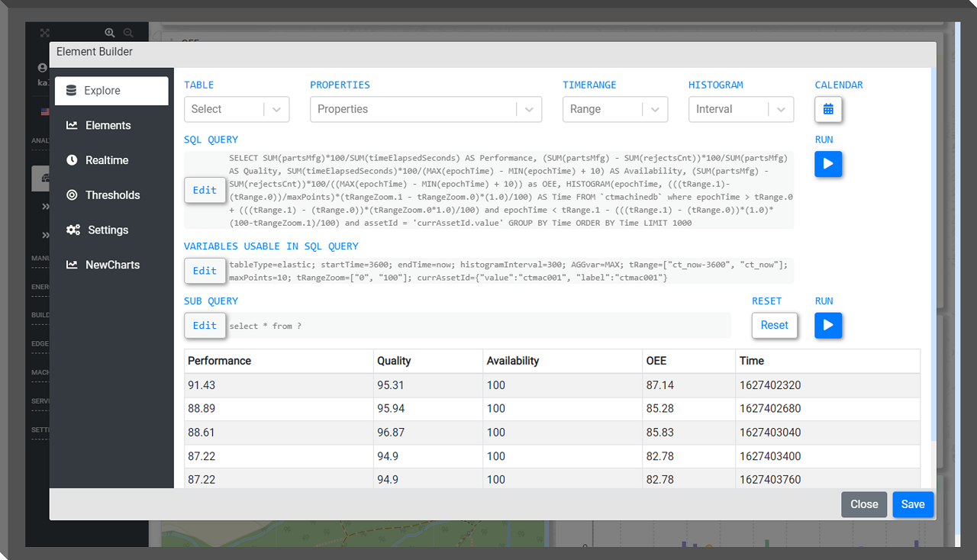Click the sub query text field

point(479,326)
